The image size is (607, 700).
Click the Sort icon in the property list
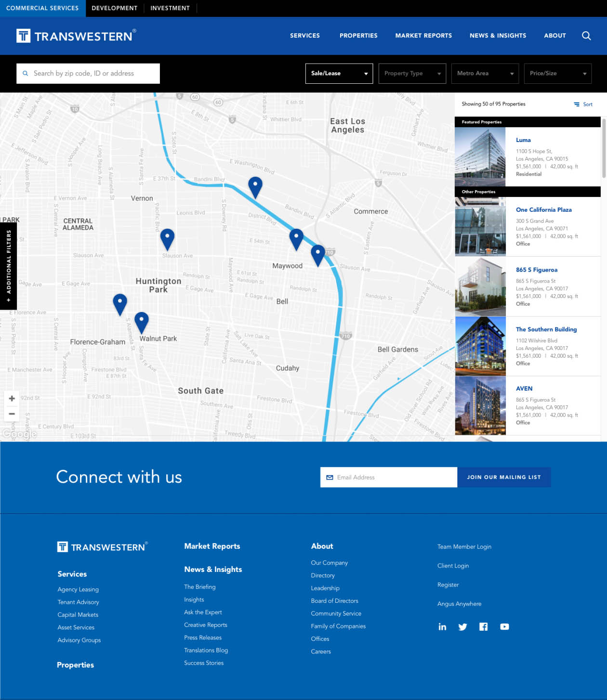(x=577, y=104)
